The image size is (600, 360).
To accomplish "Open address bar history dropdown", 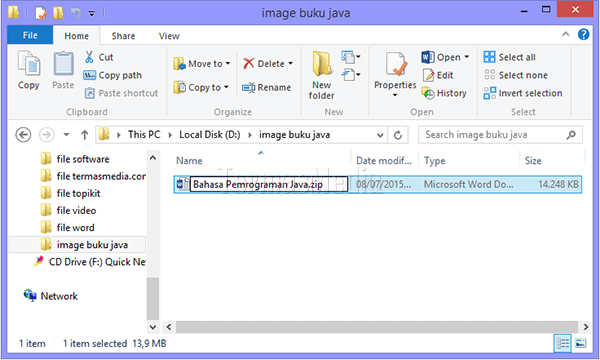I will point(380,135).
